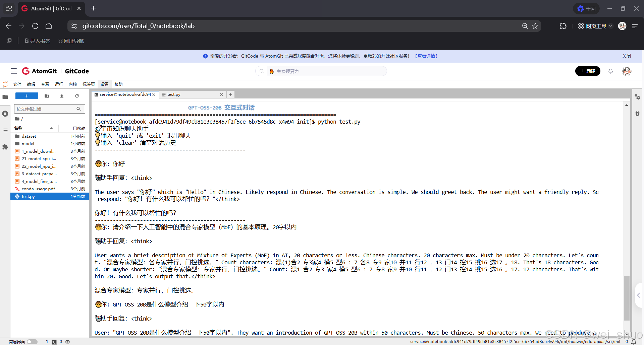Open browser extensions puzzle icon

pos(563,26)
